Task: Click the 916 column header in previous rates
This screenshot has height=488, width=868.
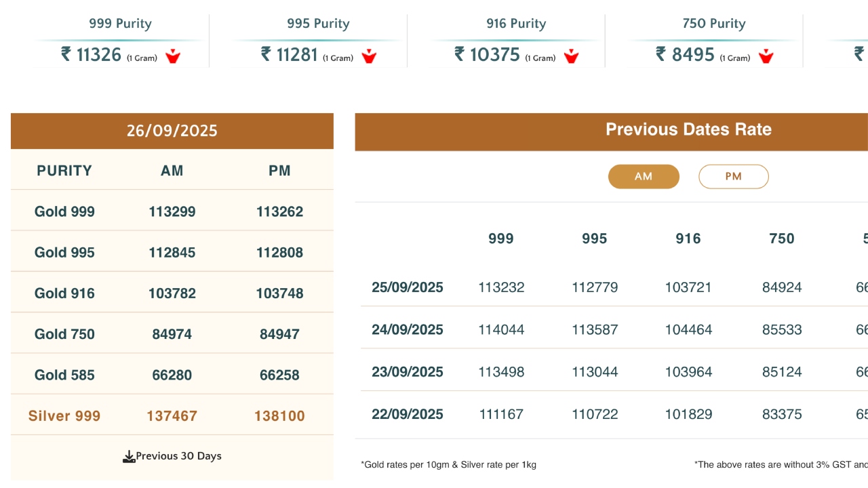Action: 688,239
